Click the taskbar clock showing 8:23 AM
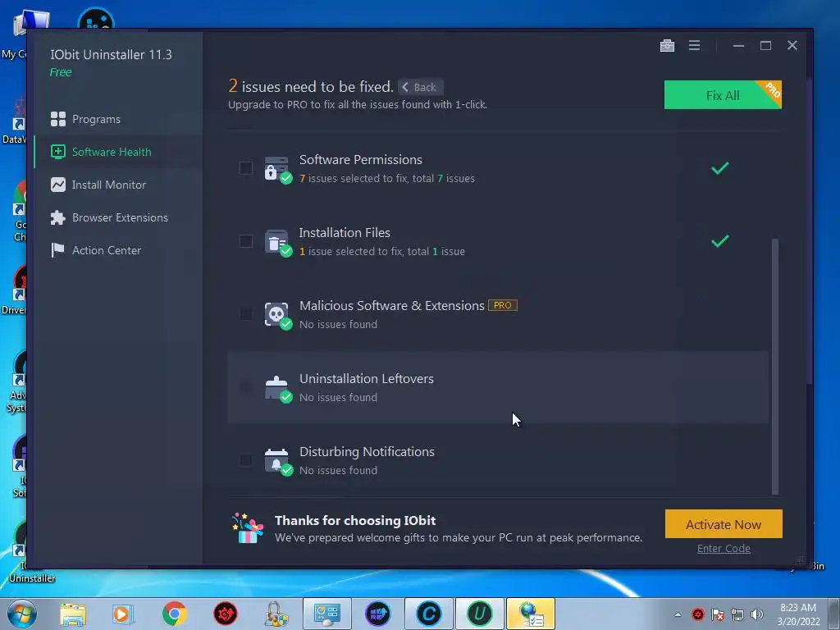The image size is (840, 630). point(798,614)
